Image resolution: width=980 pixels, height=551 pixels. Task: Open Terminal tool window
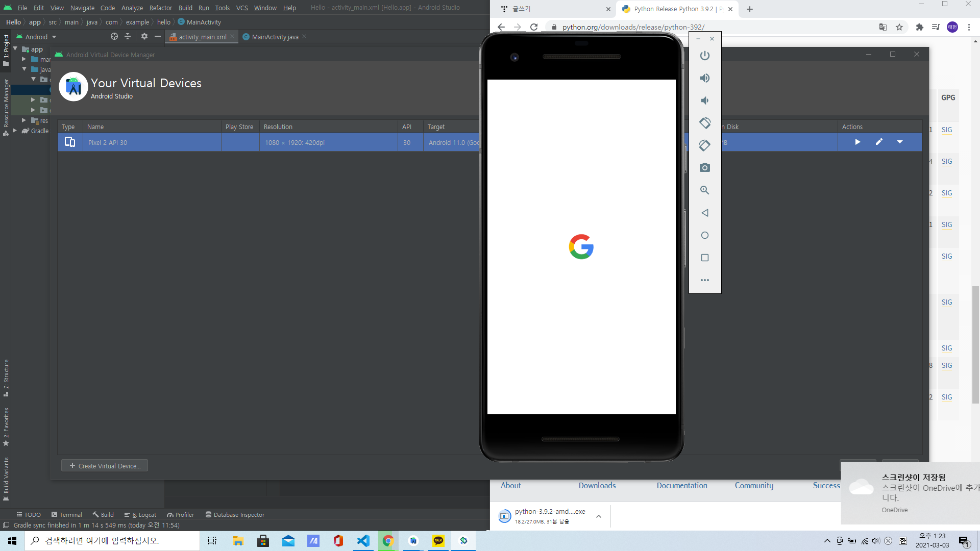[67, 515]
